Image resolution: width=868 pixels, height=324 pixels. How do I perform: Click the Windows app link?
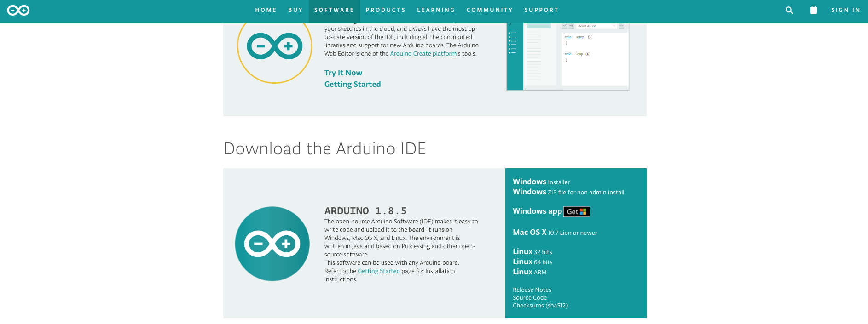[537, 211]
